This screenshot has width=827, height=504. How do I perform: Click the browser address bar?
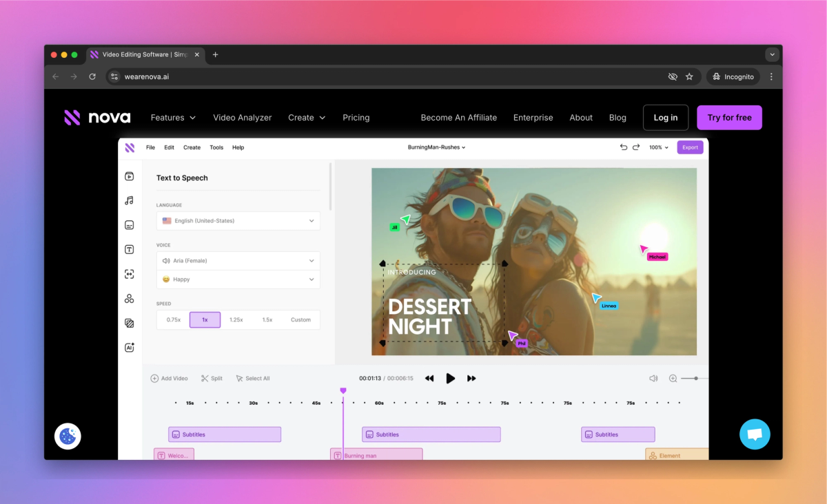[x=386, y=76]
